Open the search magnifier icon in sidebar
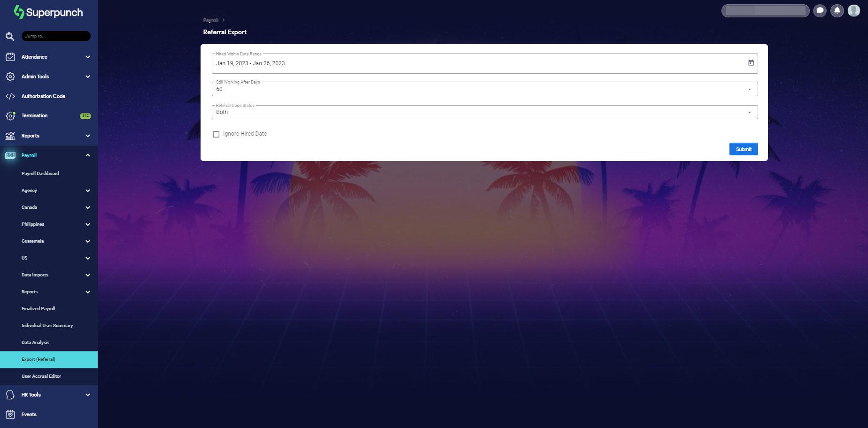The width and height of the screenshot is (868, 428). [10, 36]
